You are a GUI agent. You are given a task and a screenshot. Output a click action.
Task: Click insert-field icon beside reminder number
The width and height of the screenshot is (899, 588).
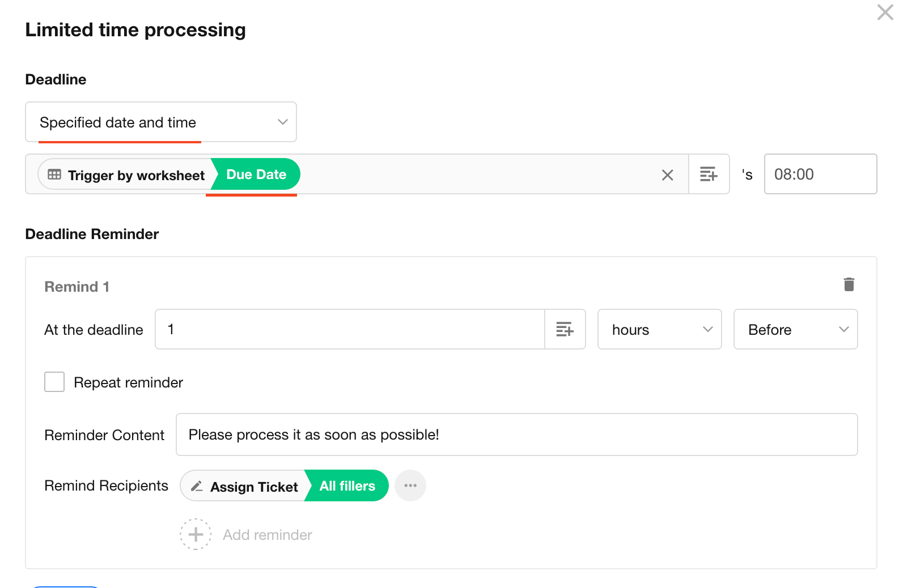(x=565, y=330)
